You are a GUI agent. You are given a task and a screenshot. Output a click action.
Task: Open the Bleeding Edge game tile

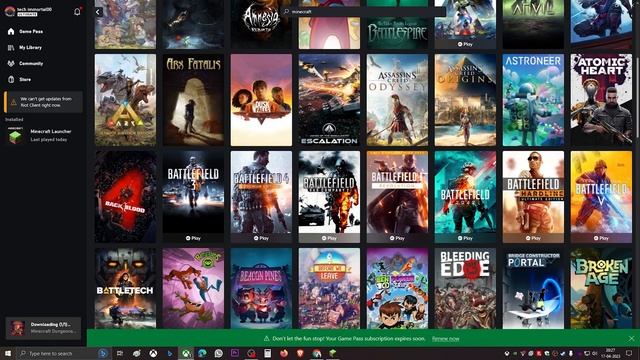465,289
